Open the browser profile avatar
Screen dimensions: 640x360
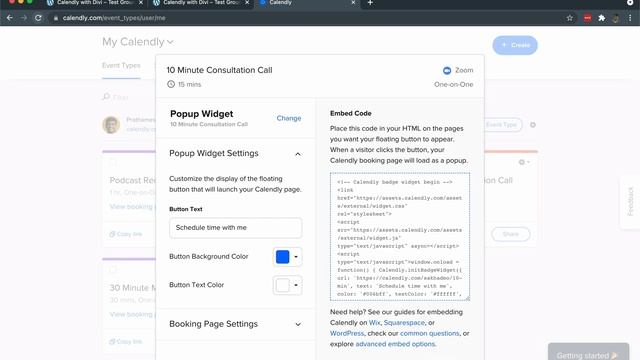[616, 18]
